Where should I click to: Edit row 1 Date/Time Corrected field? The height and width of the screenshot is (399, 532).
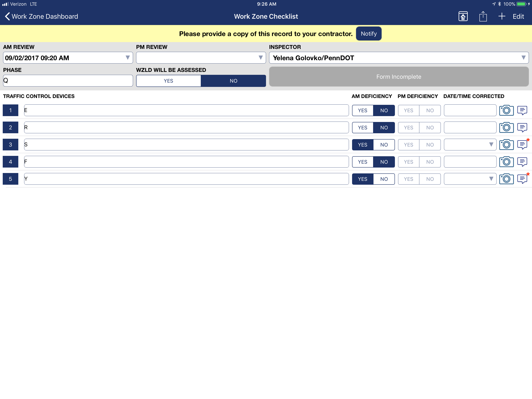click(x=470, y=110)
